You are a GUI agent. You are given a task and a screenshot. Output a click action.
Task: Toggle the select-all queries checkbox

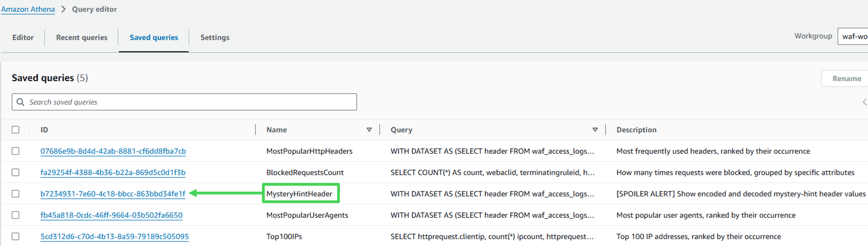point(16,130)
